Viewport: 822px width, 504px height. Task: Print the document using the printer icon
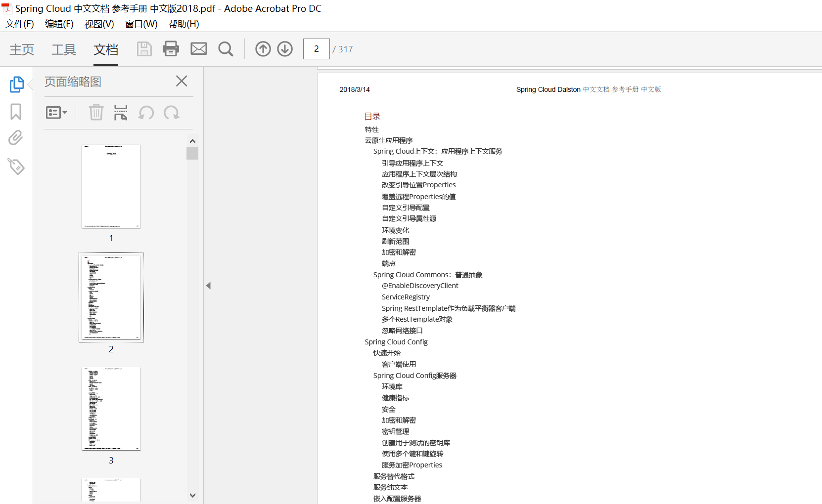coord(171,49)
